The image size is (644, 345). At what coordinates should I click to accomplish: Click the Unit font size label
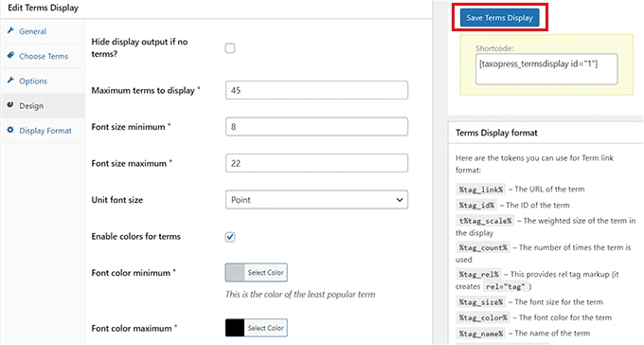tap(117, 200)
